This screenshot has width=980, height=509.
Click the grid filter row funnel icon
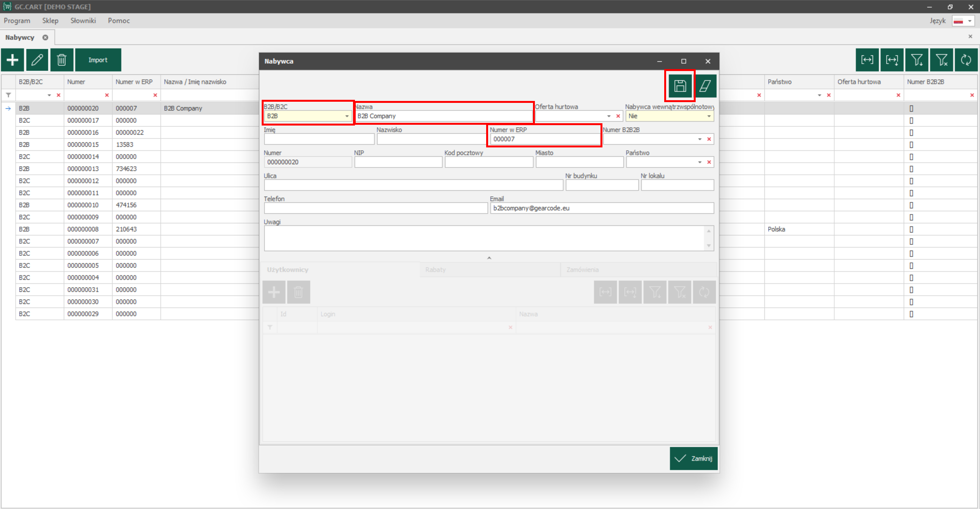(8, 95)
